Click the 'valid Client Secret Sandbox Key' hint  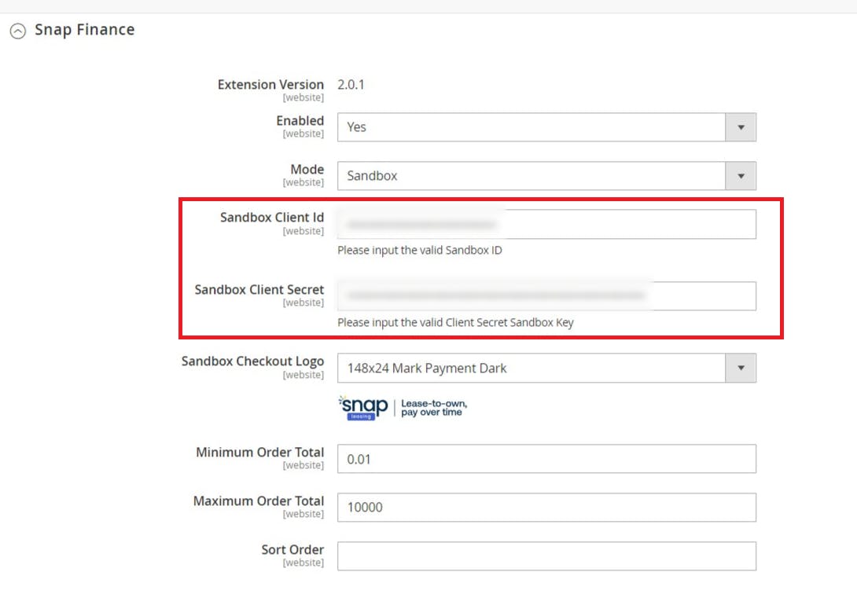455,322
